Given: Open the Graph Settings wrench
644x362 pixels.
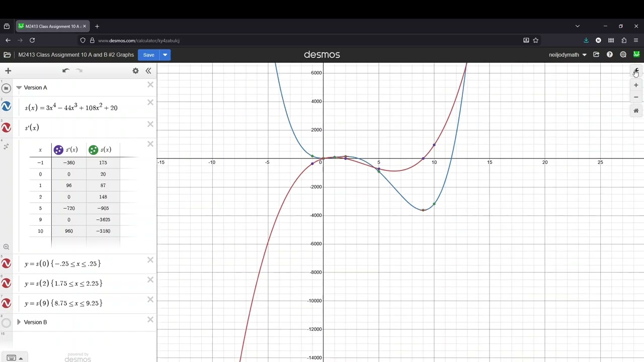Looking at the screenshot, I should point(636,71).
